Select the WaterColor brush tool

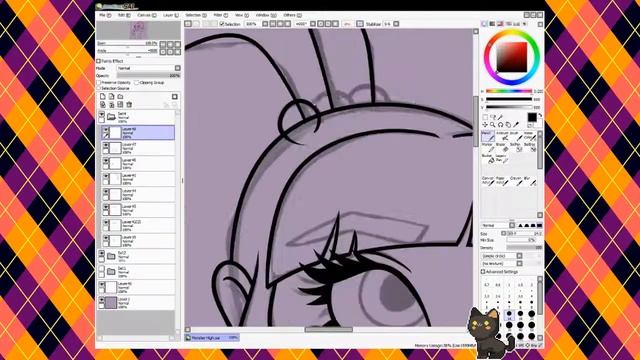point(529,136)
